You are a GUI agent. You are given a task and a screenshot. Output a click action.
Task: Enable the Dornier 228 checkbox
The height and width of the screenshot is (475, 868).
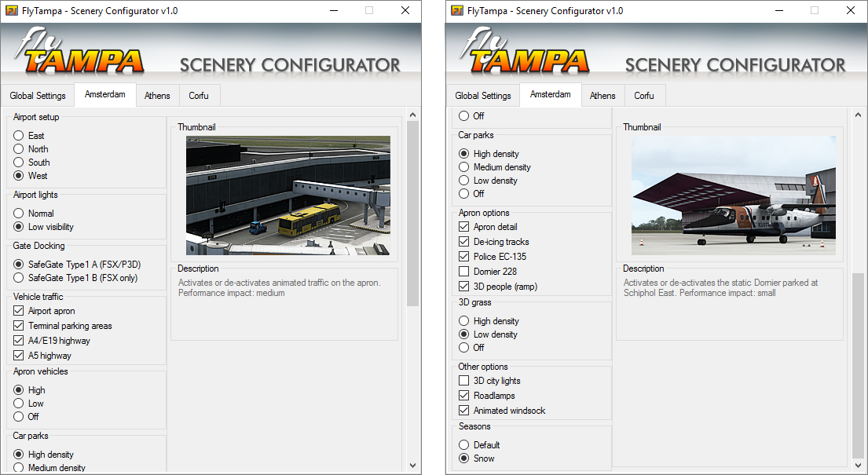[464, 272]
